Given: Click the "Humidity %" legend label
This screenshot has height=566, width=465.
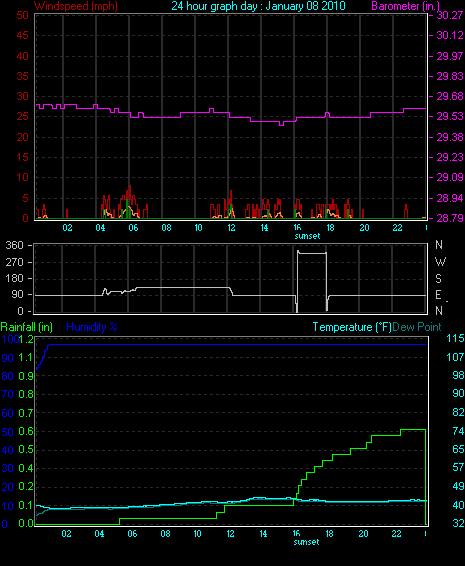Looking at the screenshot, I should coord(92,327).
